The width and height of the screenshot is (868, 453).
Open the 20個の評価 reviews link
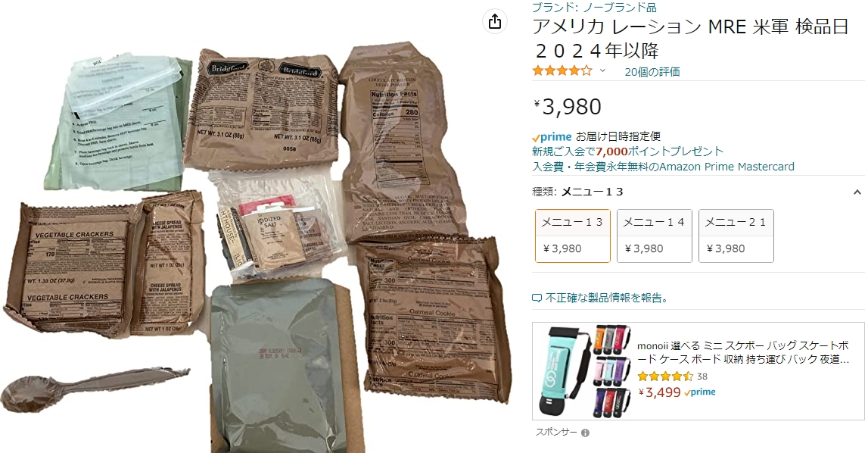click(x=652, y=71)
